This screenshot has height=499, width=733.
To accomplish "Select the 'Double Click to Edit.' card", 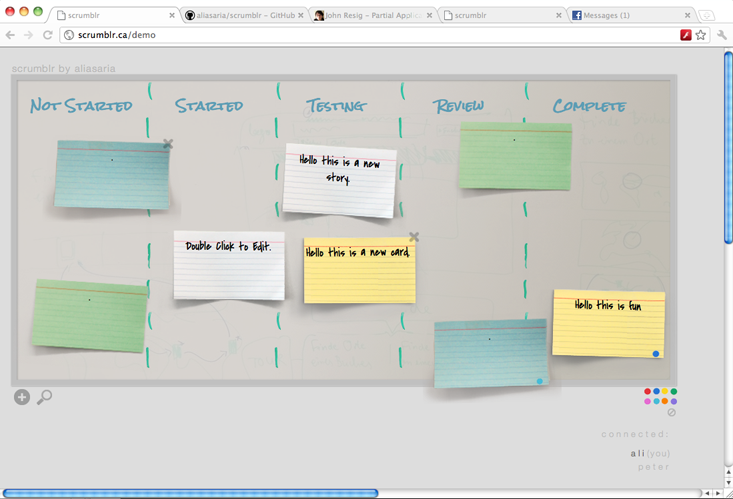I will pyautogui.click(x=229, y=265).
